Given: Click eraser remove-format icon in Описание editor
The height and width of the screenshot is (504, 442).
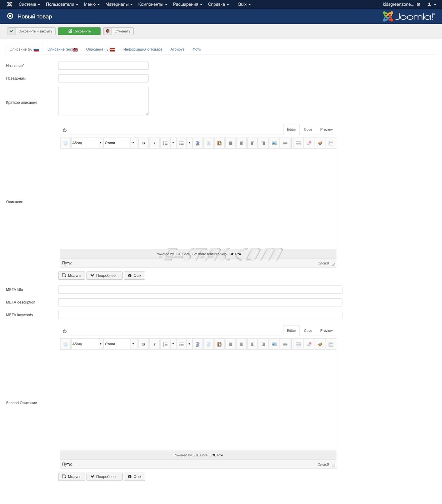Looking at the screenshot, I should 309,143.
